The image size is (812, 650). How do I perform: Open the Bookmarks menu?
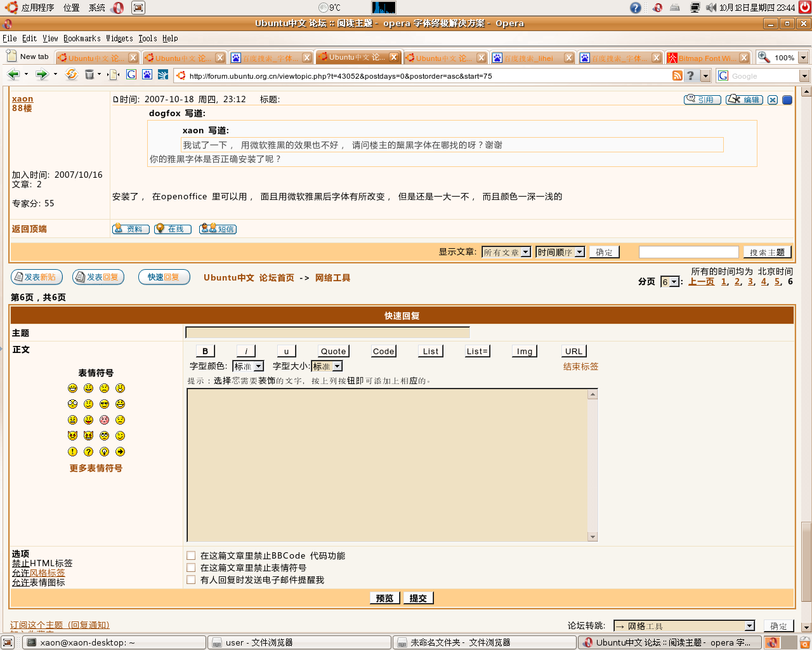point(82,39)
